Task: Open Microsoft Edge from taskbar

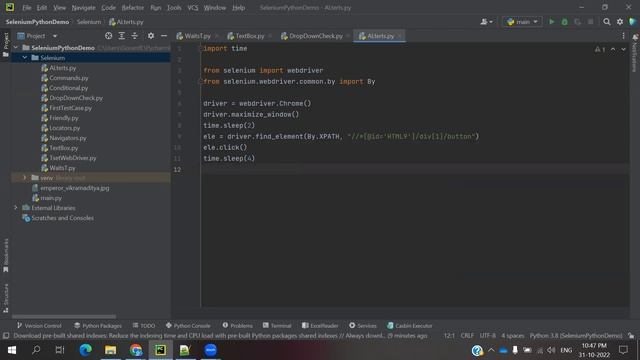Action: coord(85,350)
